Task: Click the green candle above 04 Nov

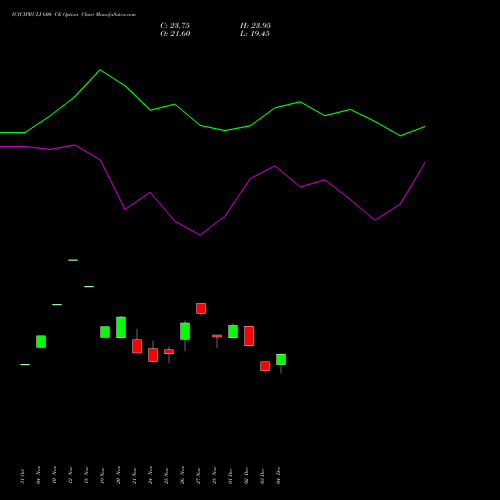Action: click(41, 342)
